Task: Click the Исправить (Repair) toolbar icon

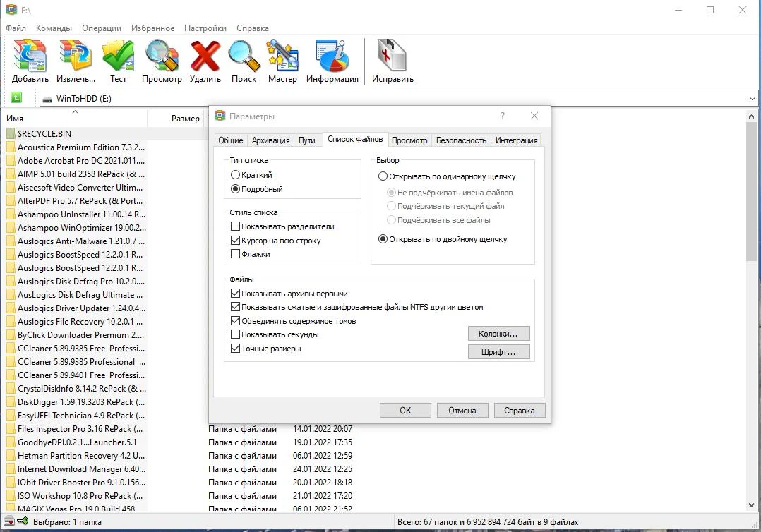Action: [x=393, y=56]
